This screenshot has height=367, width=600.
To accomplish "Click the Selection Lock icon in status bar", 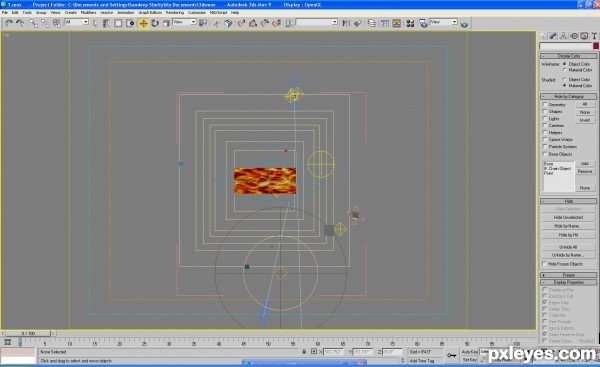I will point(304,351).
